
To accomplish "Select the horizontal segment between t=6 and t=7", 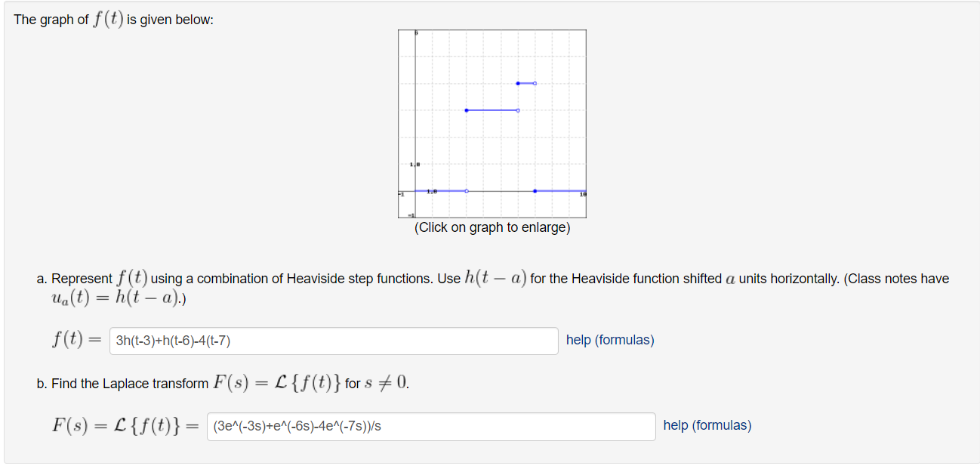I will (525, 83).
